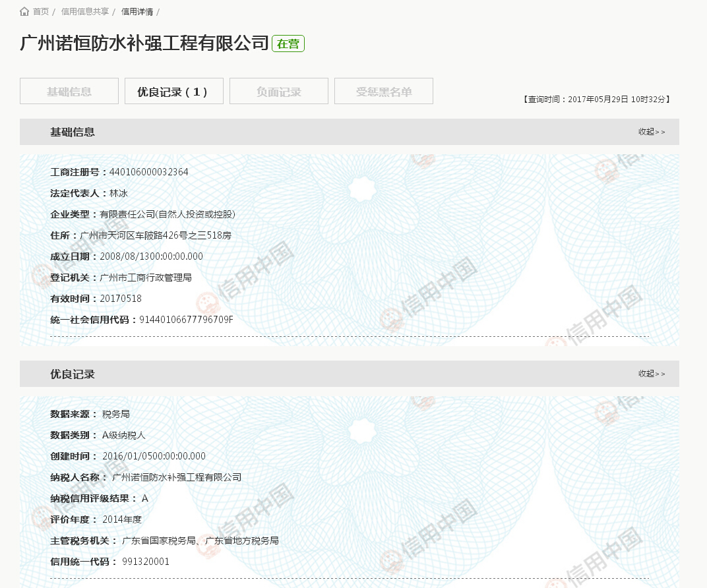Click the 法定代表人 name 林冰
This screenshot has height=588, width=707.
[119, 193]
